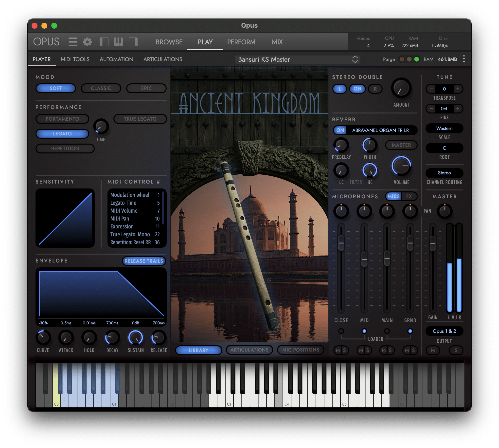
Task: Toggle Close mic loaded indicator
Action: [341, 331]
